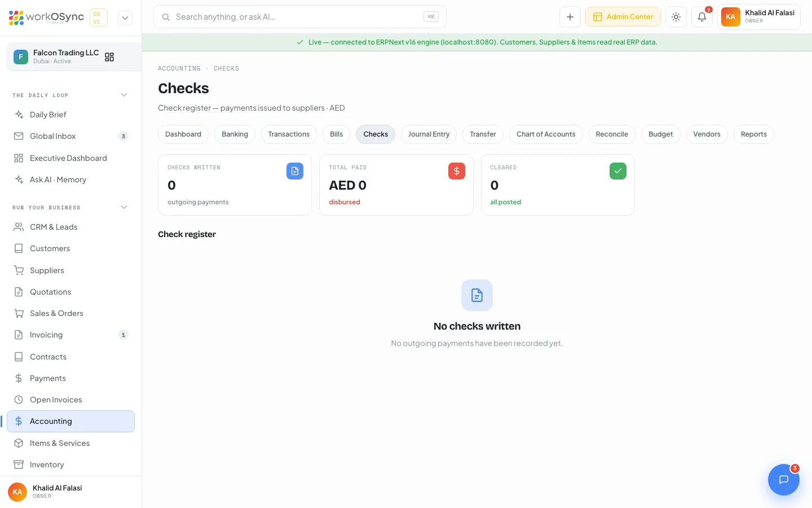Open Items & Services
This screenshot has height=508, width=812.
71,443
